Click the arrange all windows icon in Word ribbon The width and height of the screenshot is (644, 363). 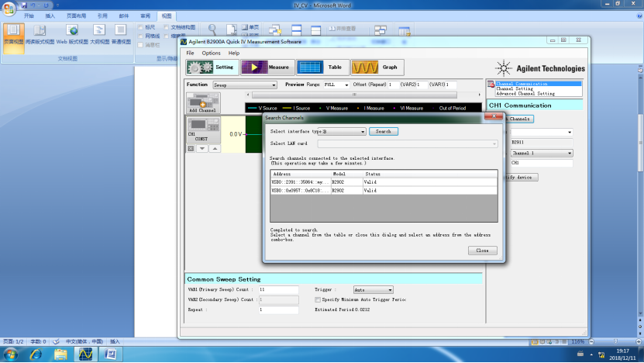tap(296, 30)
